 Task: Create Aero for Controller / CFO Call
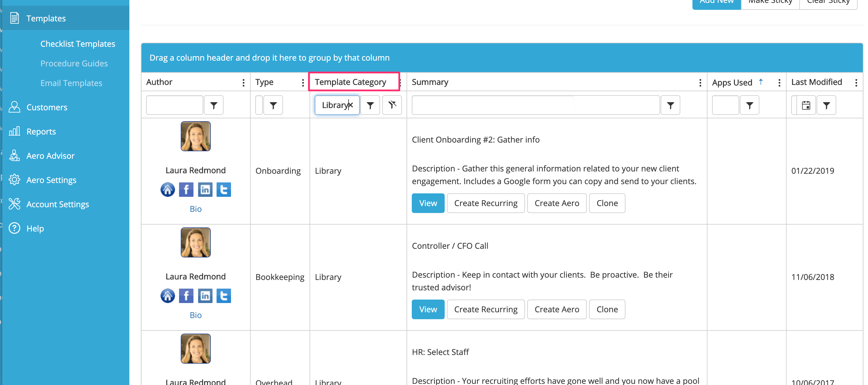[x=557, y=309]
